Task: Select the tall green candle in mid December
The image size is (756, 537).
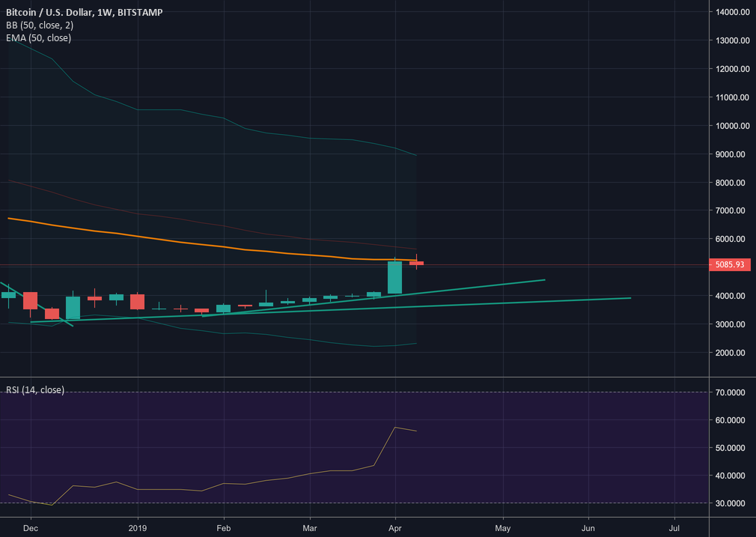Action: point(73,307)
